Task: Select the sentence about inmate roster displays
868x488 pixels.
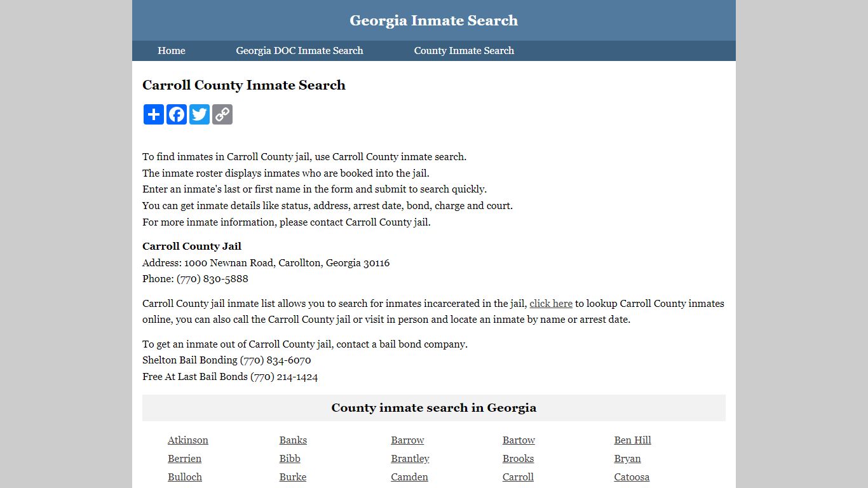Action: (286, 173)
